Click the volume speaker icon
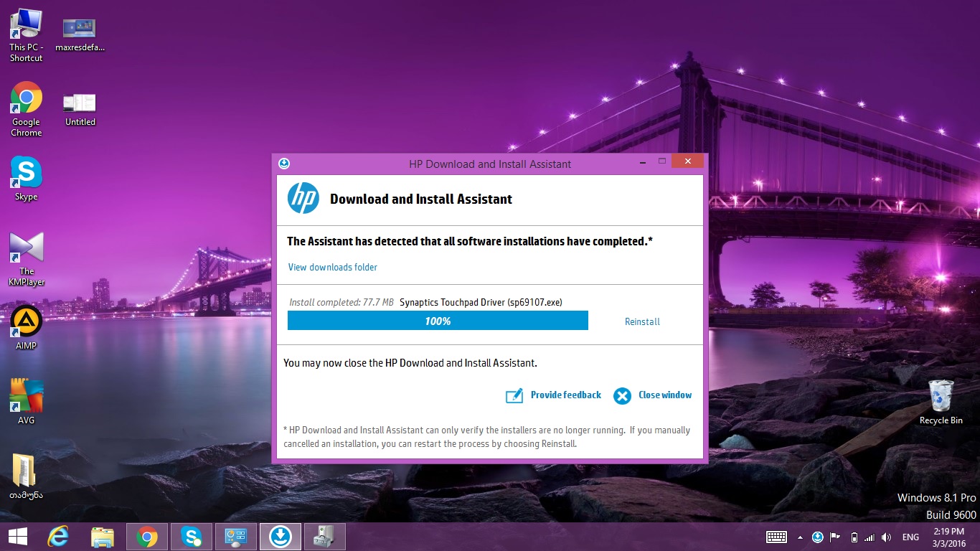980x551 pixels. (x=887, y=537)
